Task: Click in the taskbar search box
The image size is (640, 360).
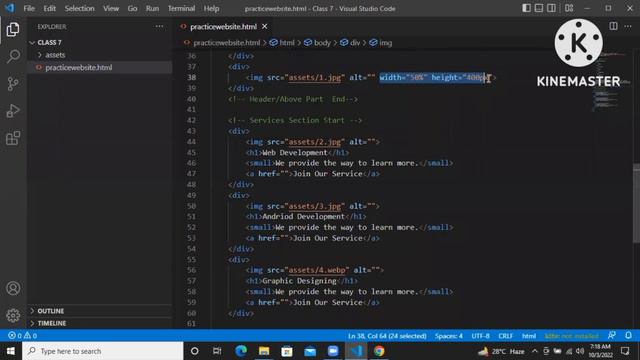Action: coord(103,351)
